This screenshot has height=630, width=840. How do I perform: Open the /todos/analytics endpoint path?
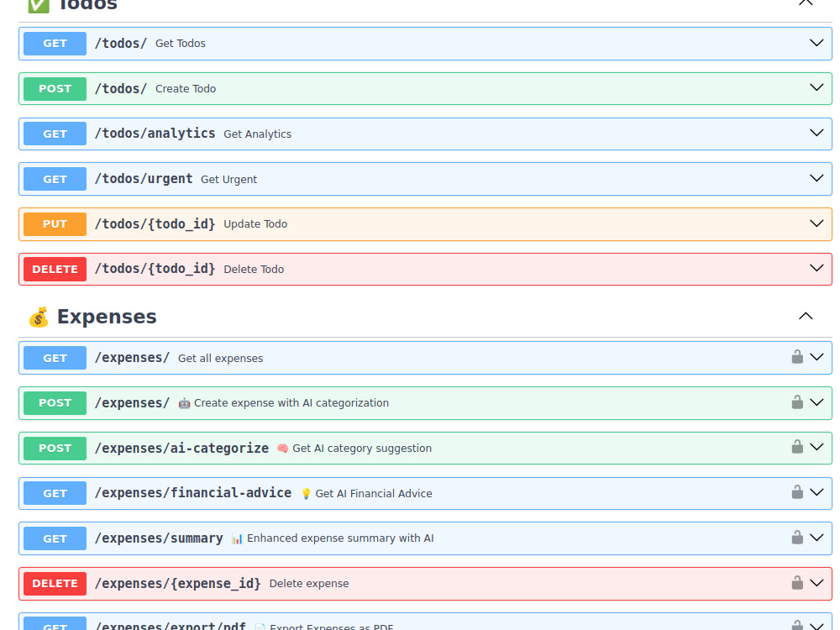click(155, 134)
